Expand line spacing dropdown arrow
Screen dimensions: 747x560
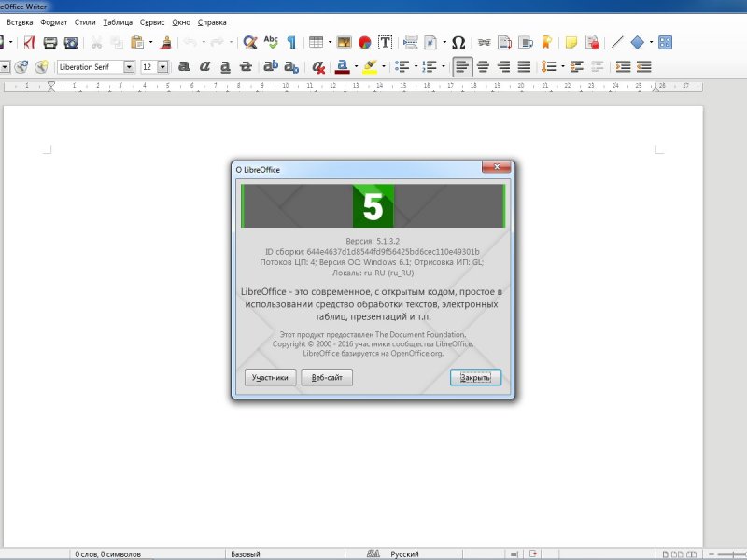[x=563, y=67]
